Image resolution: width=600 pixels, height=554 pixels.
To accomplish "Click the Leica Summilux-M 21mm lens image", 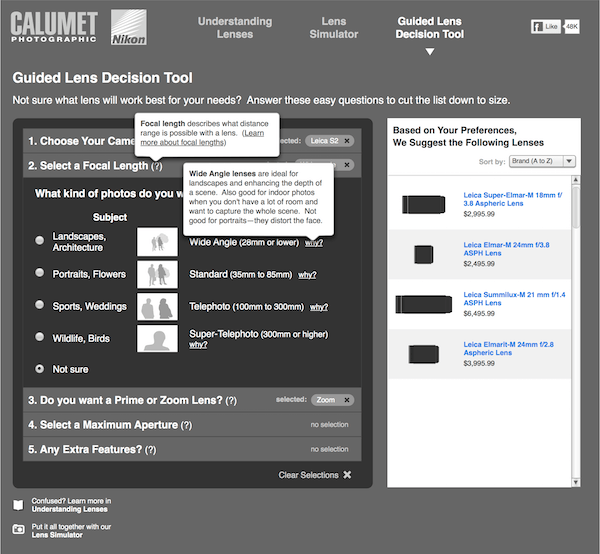I will click(424, 304).
